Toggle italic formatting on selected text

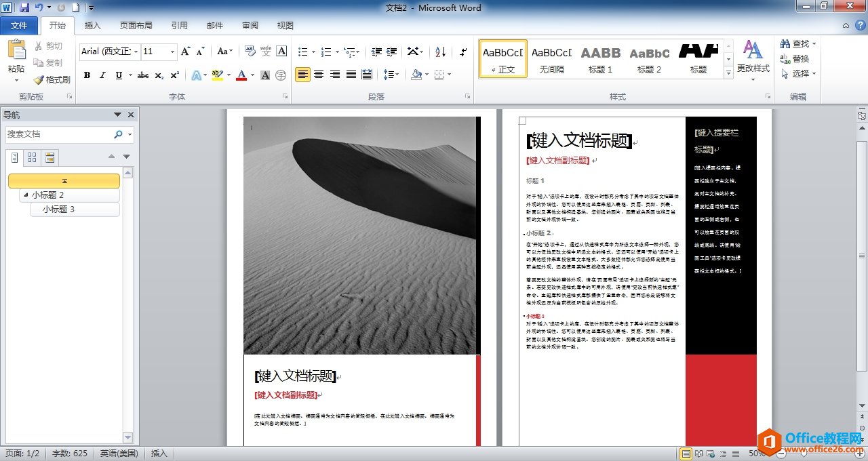click(102, 75)
